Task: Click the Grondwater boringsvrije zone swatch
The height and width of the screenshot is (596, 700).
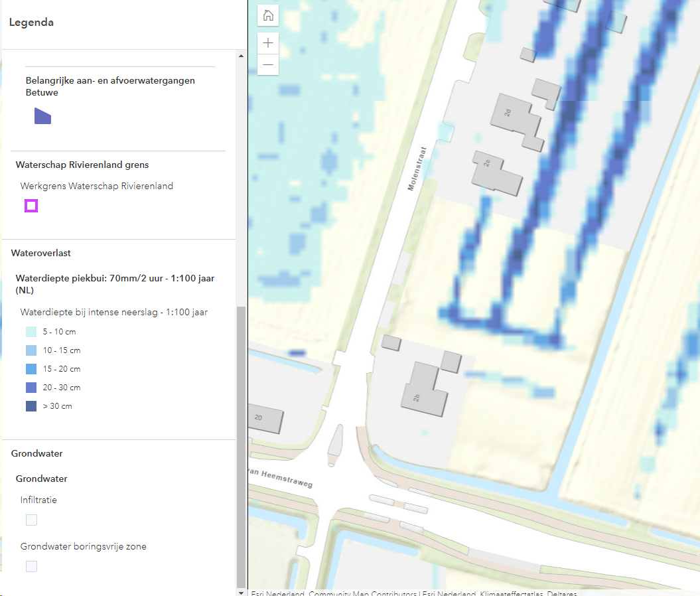Action: (x=31, y=567)
